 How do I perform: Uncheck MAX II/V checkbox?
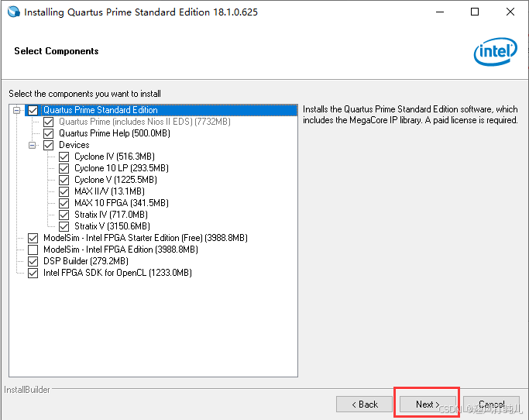click(x=64, y=191)
